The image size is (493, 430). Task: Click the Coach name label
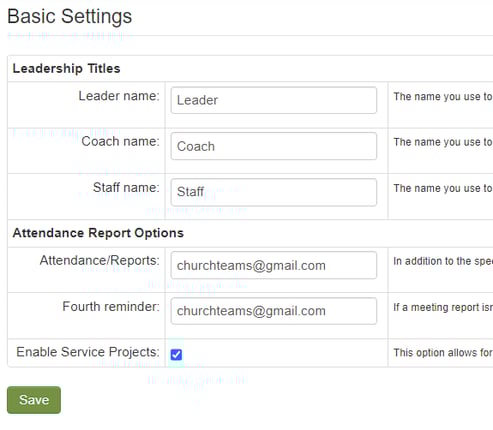[120, 141]
